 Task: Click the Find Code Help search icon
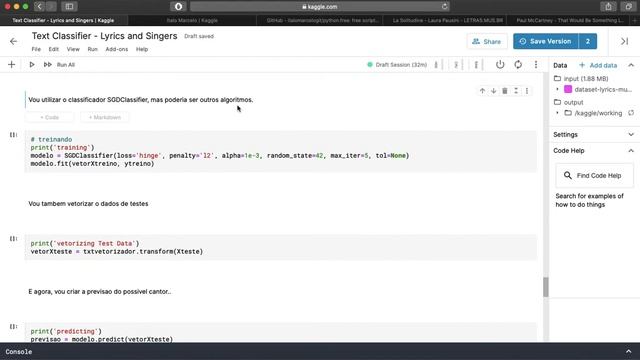[x=568, y=176]
